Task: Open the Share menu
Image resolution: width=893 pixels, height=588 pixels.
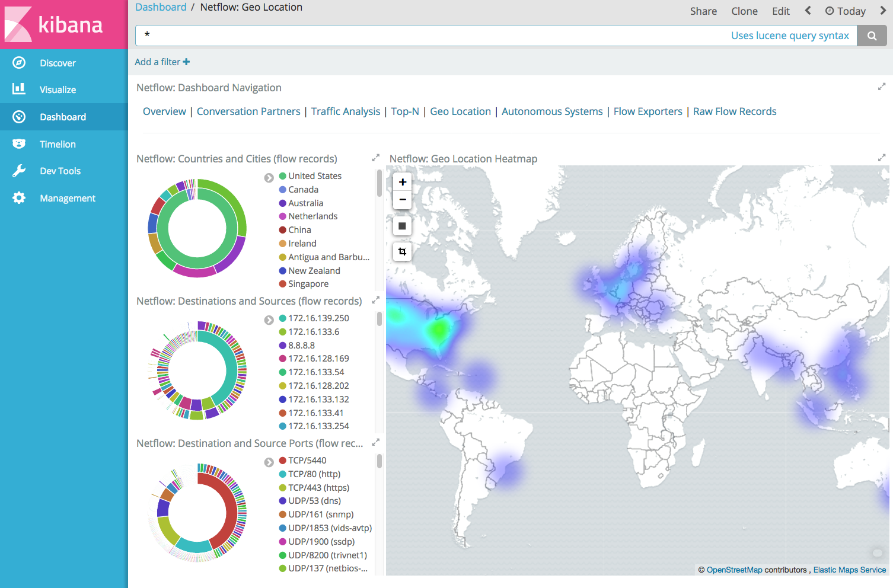Action: tap(703, 11)
